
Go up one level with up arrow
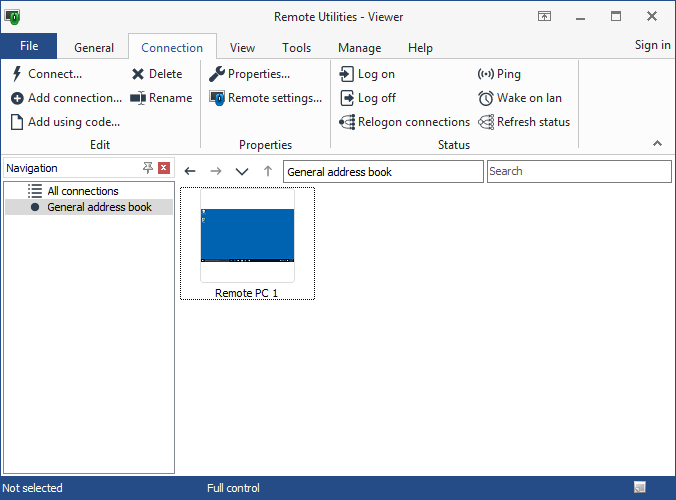click(x=268, y=171)
